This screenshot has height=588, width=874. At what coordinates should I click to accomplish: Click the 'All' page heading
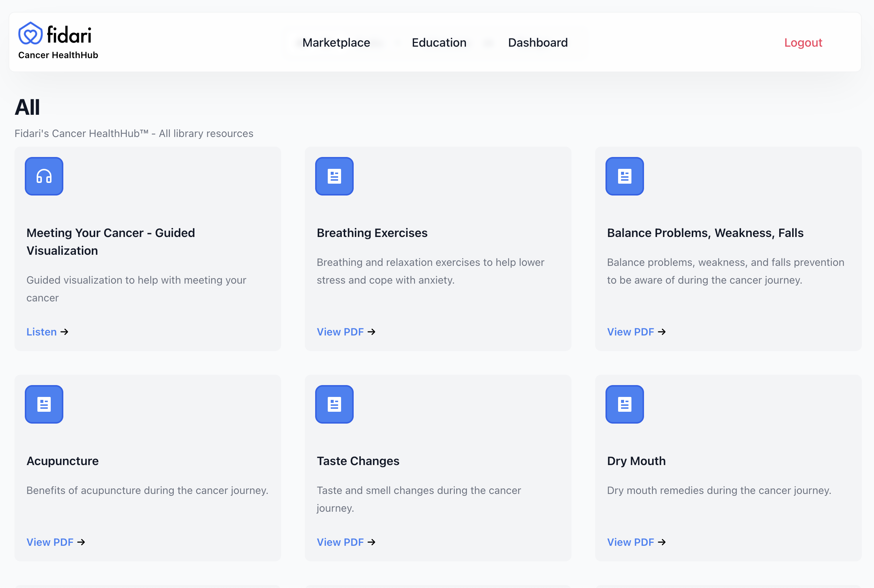click(x=27, y=107)
